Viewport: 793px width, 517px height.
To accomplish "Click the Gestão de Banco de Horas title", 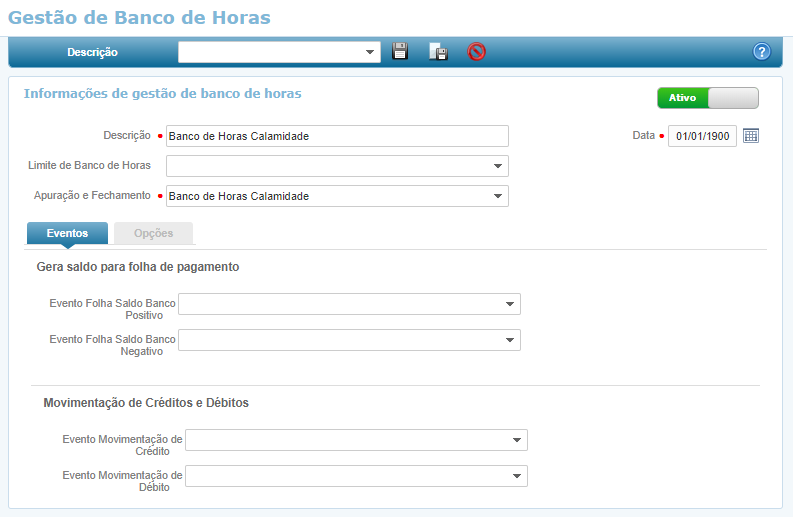I will (x=139, y=17).
